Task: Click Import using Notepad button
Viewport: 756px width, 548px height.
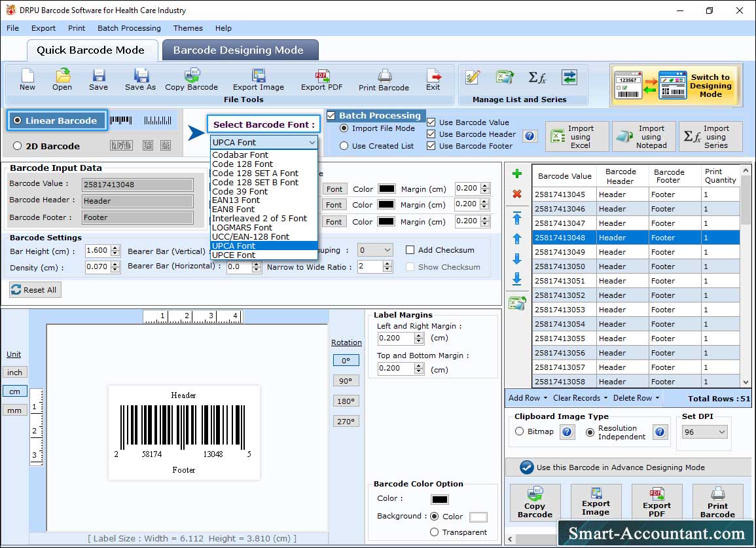Action: click(x=644, y=137)
